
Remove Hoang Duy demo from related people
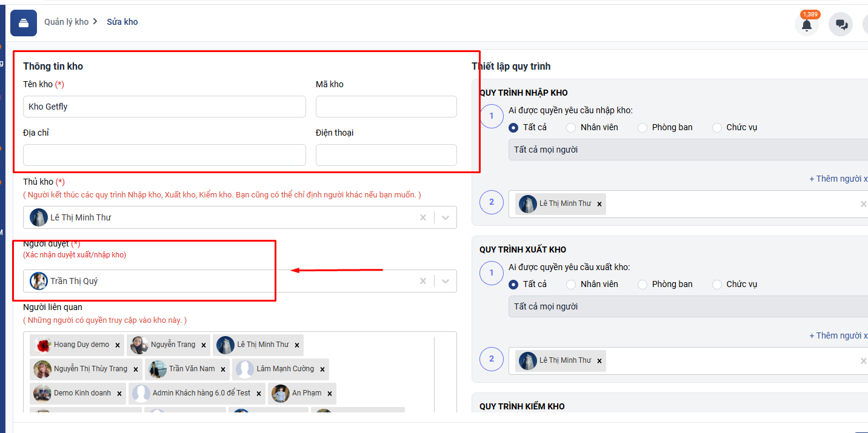point(118,345)
